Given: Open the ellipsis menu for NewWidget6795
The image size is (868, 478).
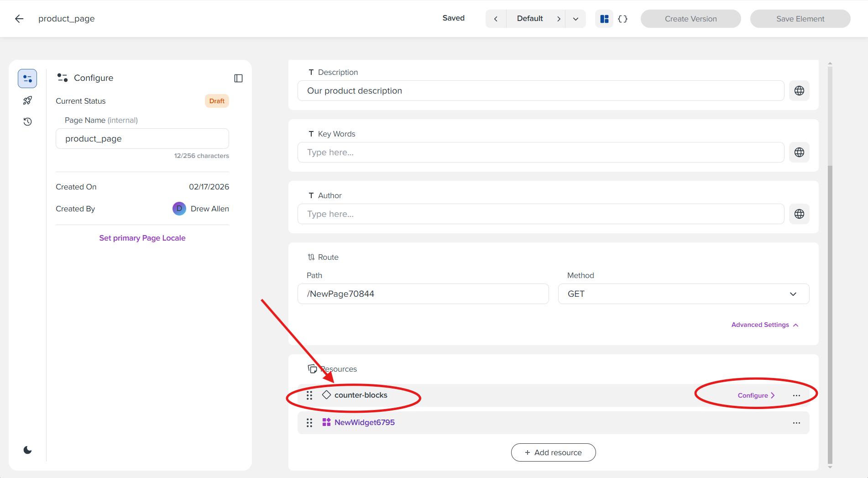Looking at the screenshot, I should tap(797, 423).
